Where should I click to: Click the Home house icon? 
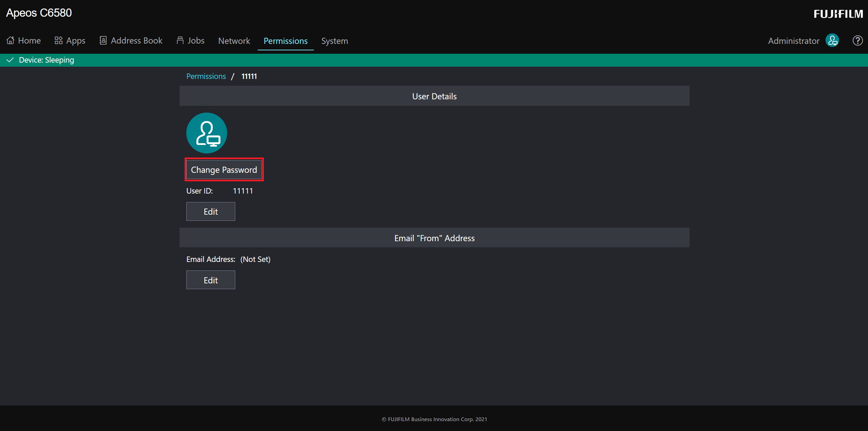pyautogui.click(x=11, y=40)
